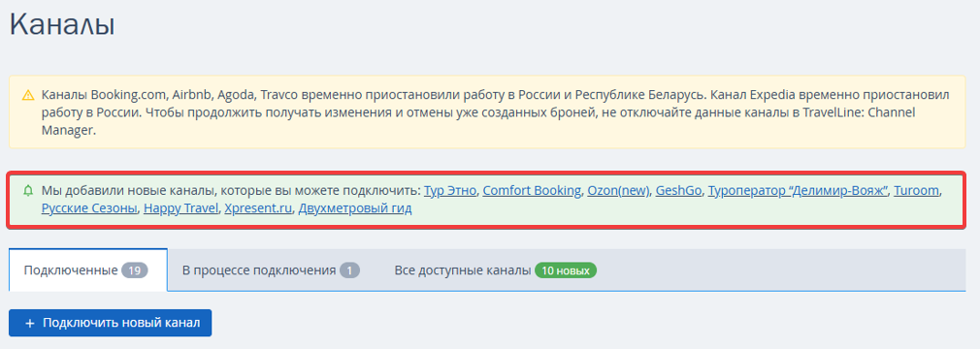This screenshot has width=980, height=349.
Task: Open the Все доступные каналы tab
Action: 496,270
